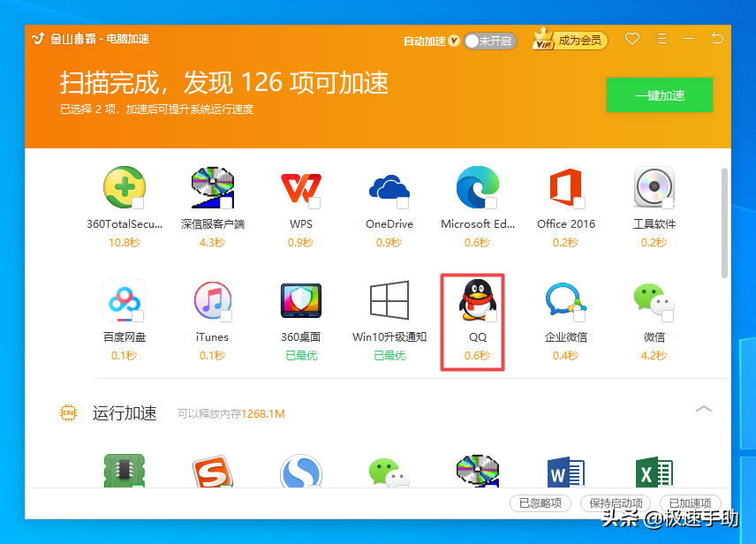Click the WeChat icon under 运行加速
This screenshot has width=756, height=544.
point(389,472)
